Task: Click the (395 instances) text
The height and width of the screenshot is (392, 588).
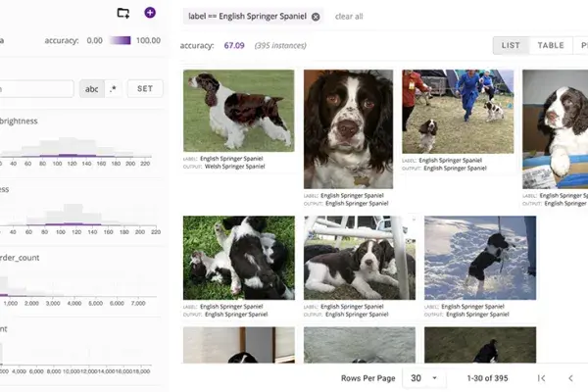Action: [x=280, y=46]
